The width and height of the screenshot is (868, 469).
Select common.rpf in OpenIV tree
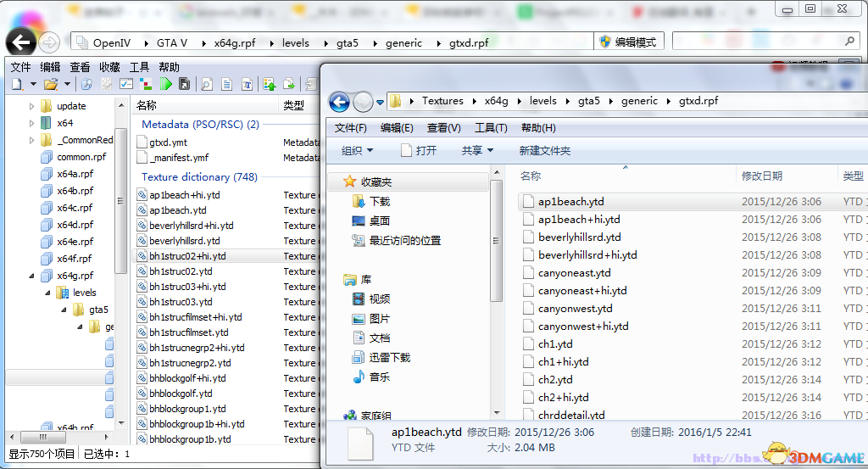point(81,157)
